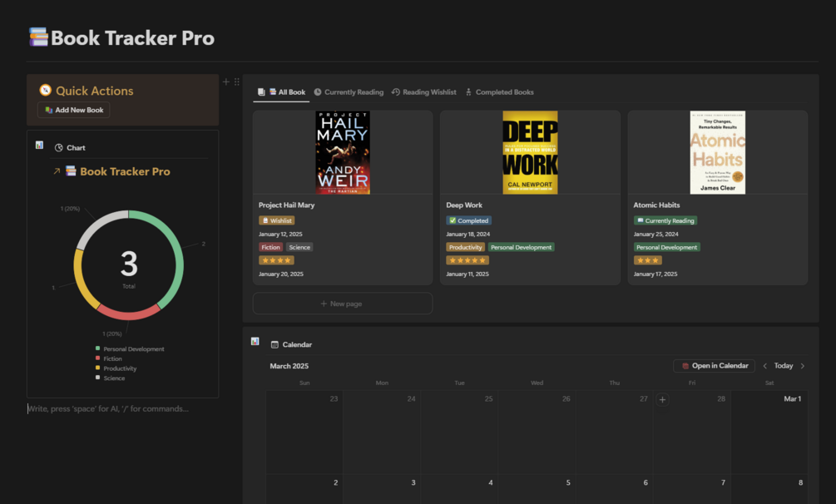Screen dimensions: 836x504
Task: Click the chart panel bar-graph icon
Action: [39, 145]
